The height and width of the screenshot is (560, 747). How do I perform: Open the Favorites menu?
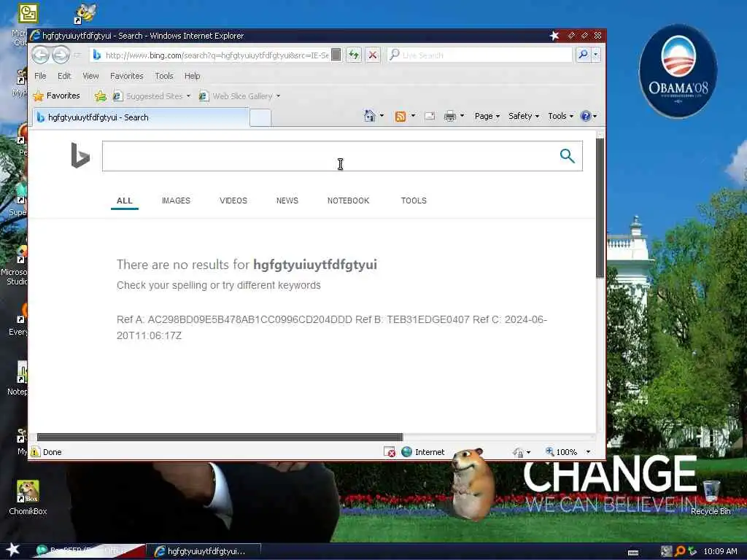click(127, 76)
